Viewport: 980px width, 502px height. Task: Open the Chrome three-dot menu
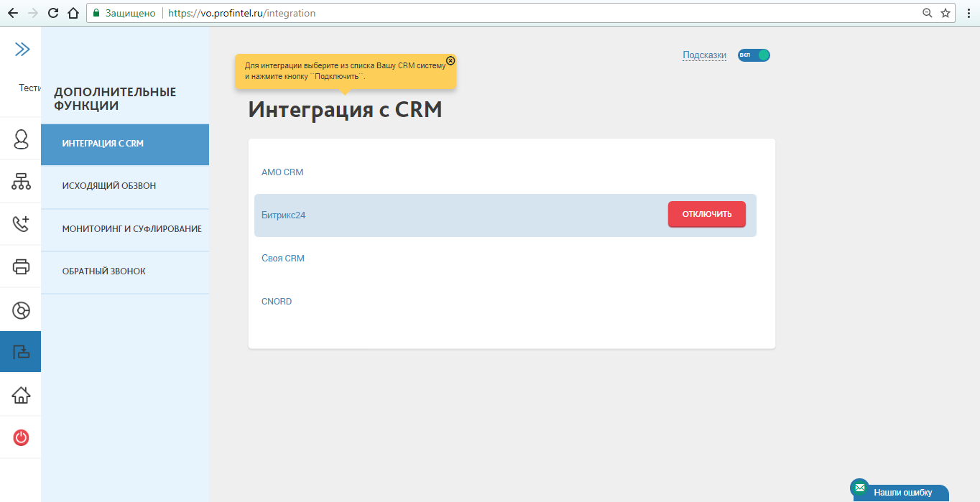pyautogui.click(x=968, y=13)
